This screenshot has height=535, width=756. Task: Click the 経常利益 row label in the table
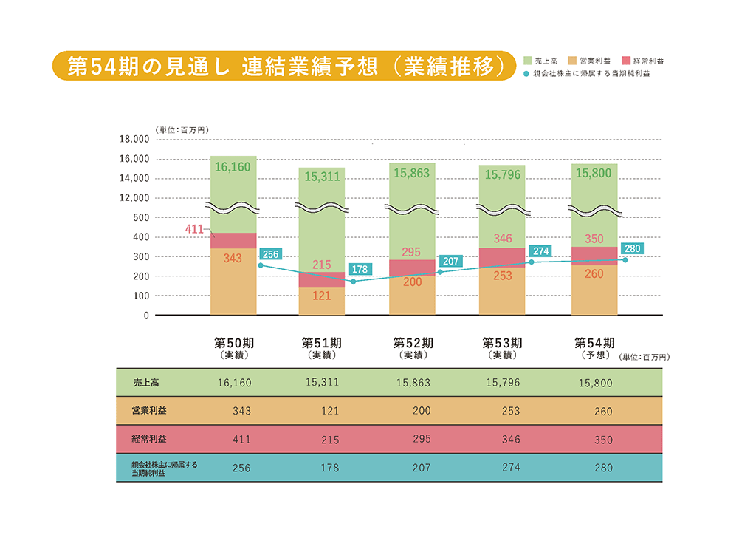[150, 439]
